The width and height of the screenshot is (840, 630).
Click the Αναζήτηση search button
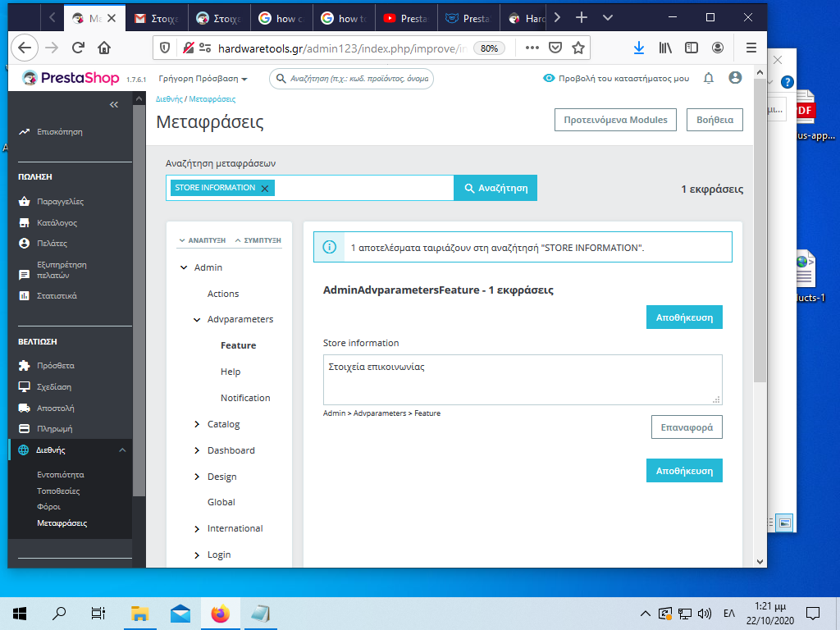tap(495, 188)
